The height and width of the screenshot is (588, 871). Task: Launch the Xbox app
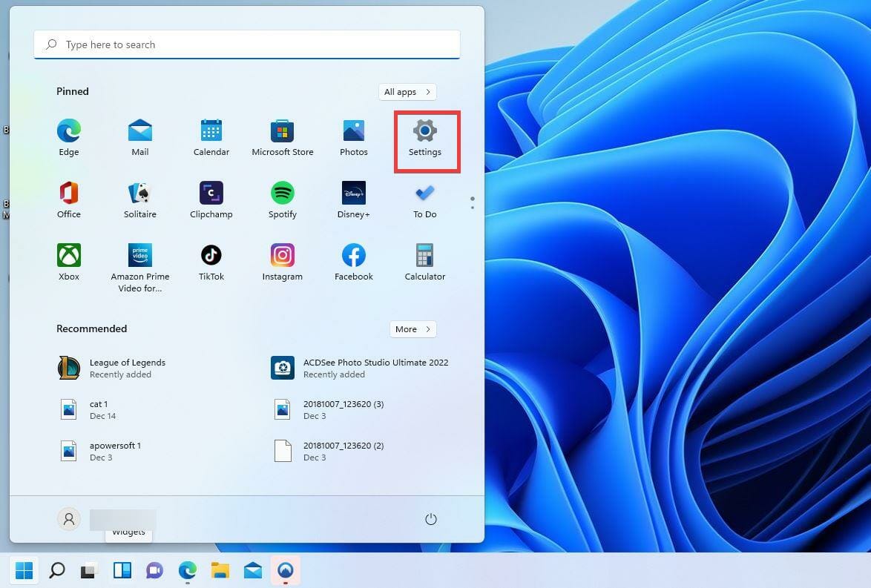69,262
